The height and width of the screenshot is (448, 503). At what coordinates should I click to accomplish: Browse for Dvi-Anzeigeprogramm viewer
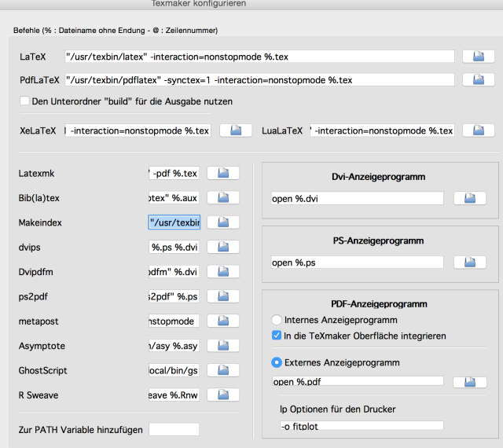tap(470, 198)
